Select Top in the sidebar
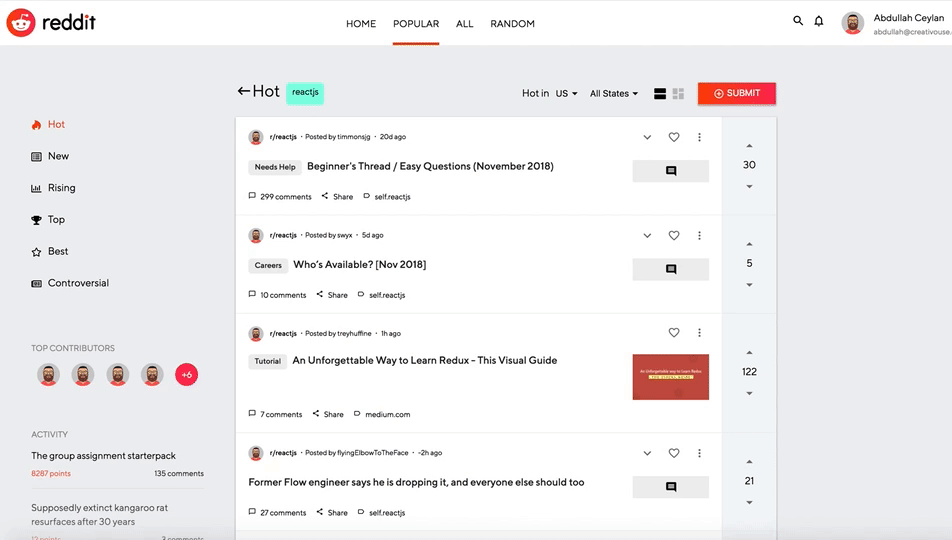952x540 pixels. point(48,219)
